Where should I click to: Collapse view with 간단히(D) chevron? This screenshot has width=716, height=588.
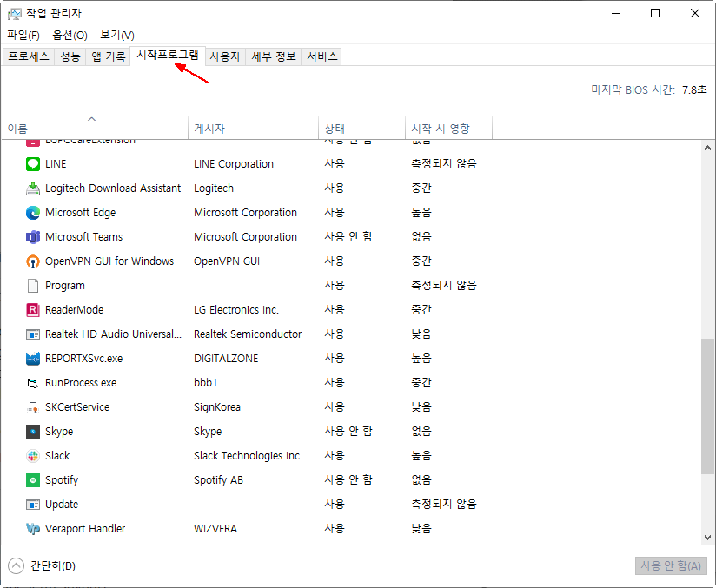[16, 566]
